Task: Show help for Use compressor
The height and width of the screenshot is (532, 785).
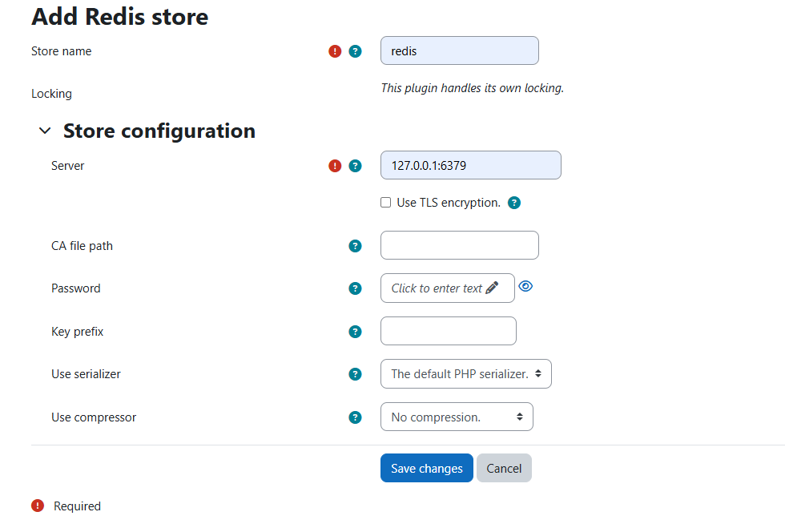Action: (x=355, y=417)
